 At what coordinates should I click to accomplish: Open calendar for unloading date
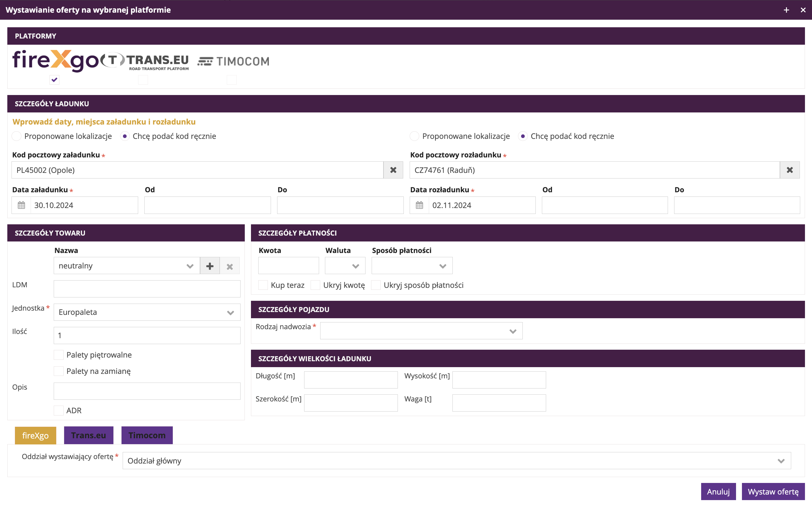[x=419, y=205]
